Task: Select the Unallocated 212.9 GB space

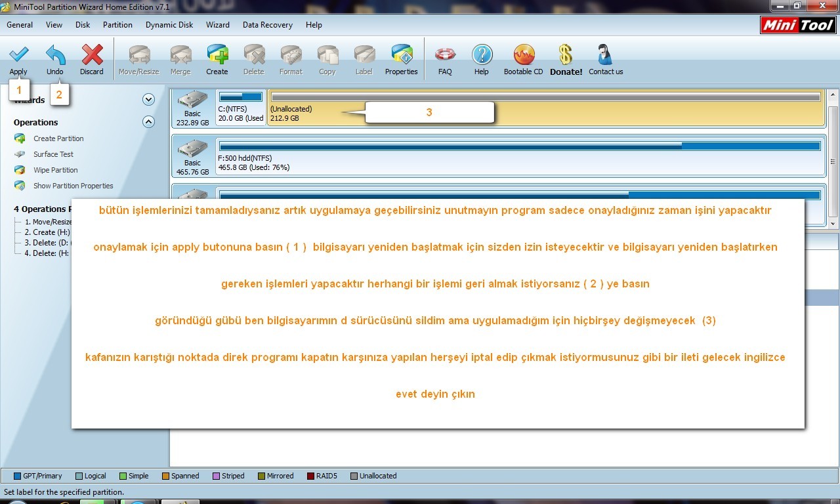Action: pos(546,108)
